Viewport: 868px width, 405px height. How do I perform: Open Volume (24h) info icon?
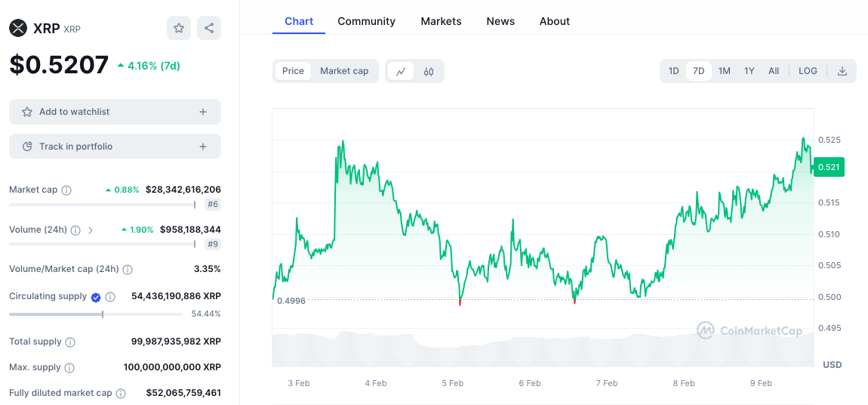[75, 230]
